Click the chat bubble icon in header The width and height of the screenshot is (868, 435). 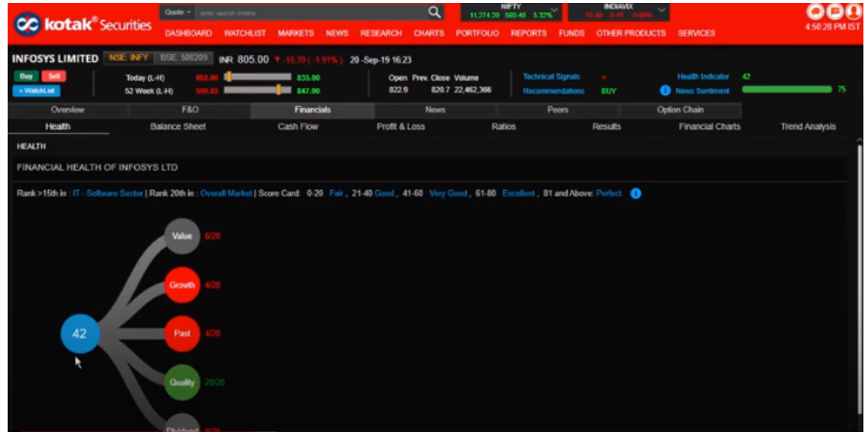click(816, 12)
